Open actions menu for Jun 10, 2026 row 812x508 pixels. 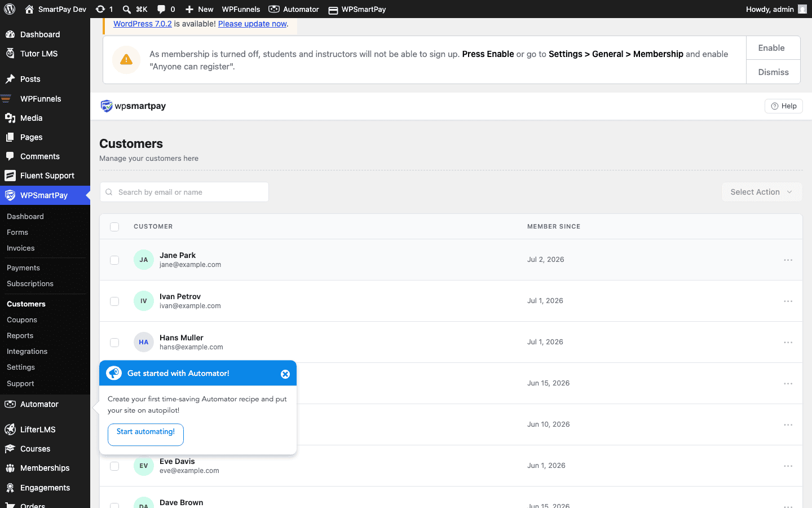pyautogui.click(x=788, y=425)
